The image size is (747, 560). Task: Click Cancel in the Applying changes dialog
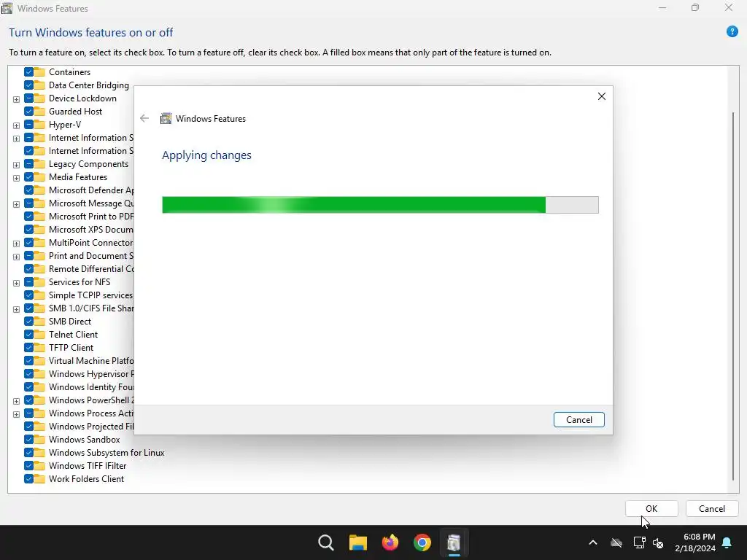pos(578,419)
